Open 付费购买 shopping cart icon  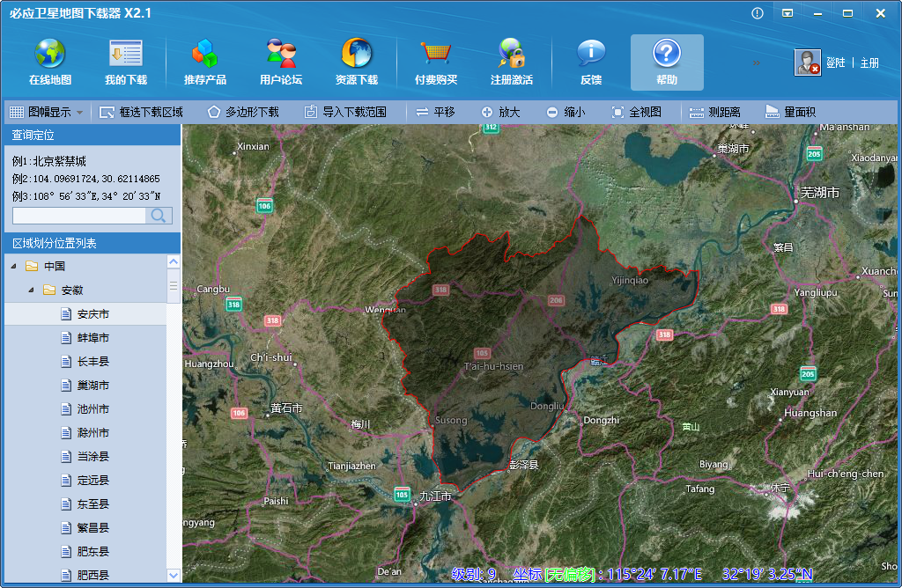coord(436,55)
